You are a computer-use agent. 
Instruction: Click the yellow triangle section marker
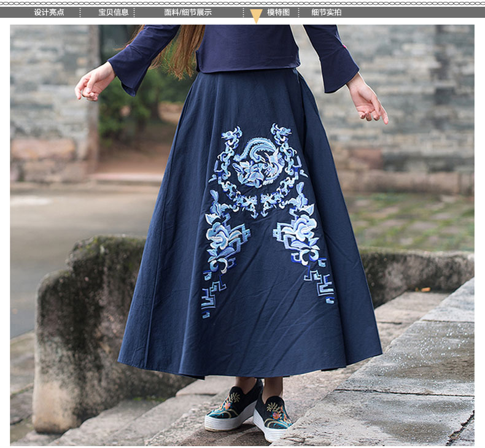coord(256,16)
